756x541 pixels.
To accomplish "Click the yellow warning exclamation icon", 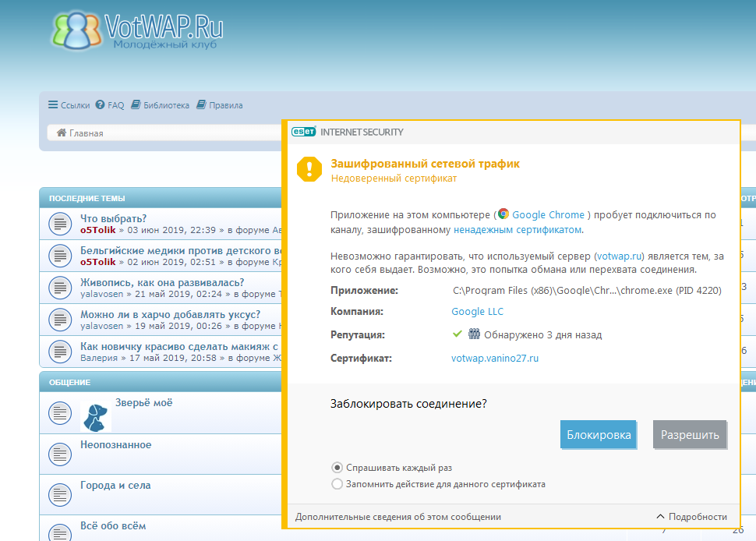I will pyautogui.click(x=309, y=170).
